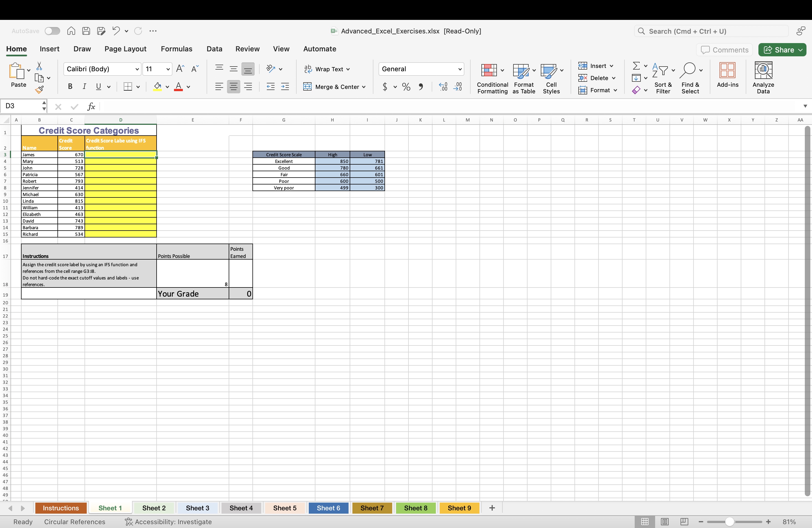Open the Fill Color dropdown arrow

pyautogui.click(x=167, y=87)
